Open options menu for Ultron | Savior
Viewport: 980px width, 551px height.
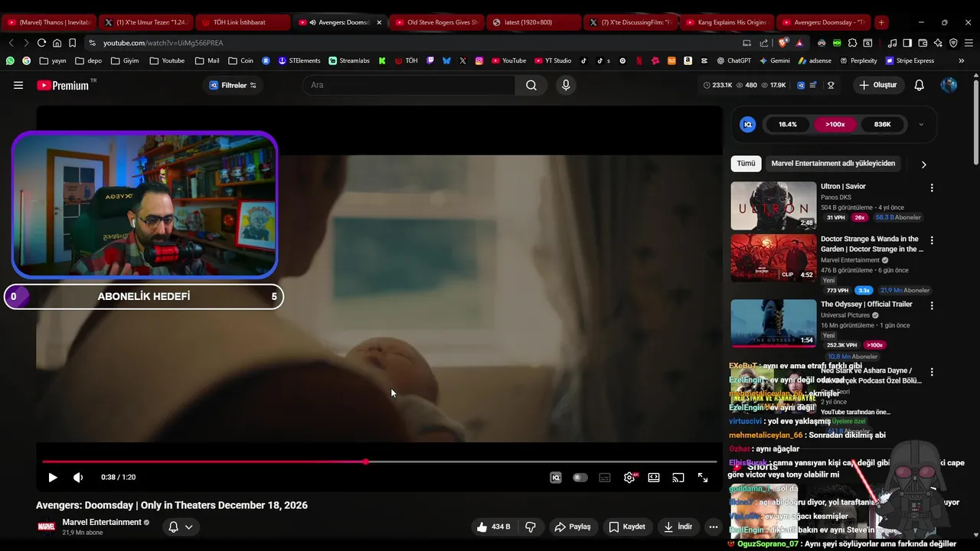(x=932, y=187)
